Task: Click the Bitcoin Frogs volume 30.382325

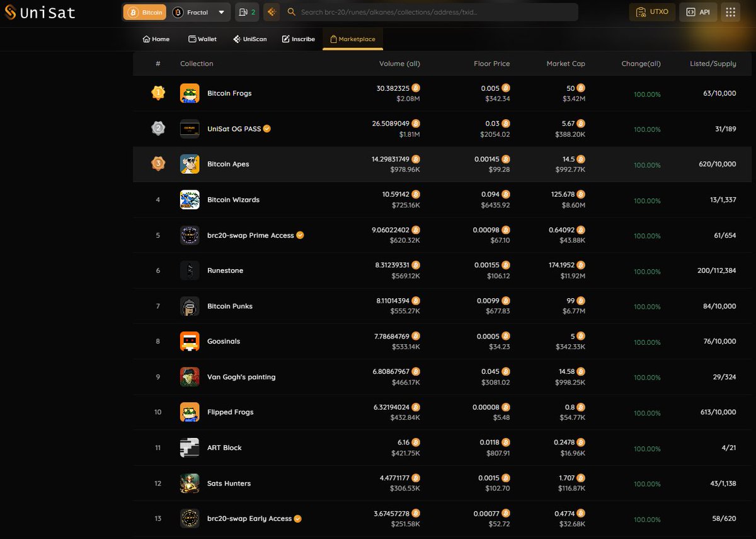Action: coord(393,88)
